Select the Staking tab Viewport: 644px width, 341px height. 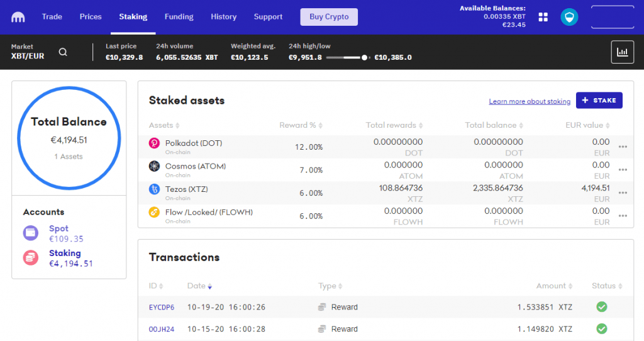[133, 17]
